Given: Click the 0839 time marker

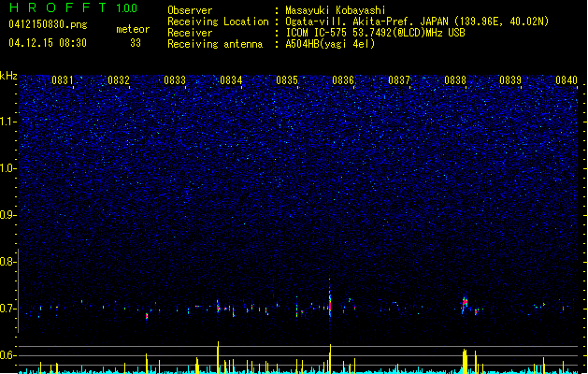Looking at the screenshot, I should pyautogui.click(x=510, y=80).
